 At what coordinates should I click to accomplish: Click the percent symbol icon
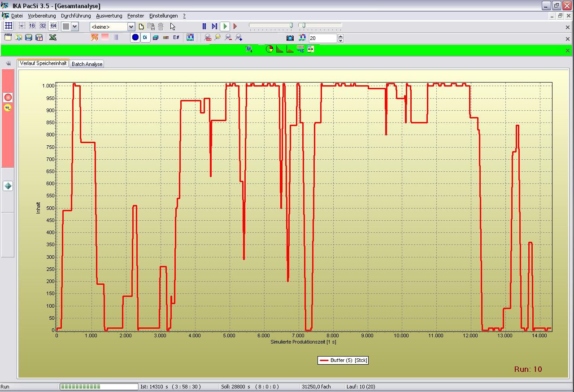[94, 38]
